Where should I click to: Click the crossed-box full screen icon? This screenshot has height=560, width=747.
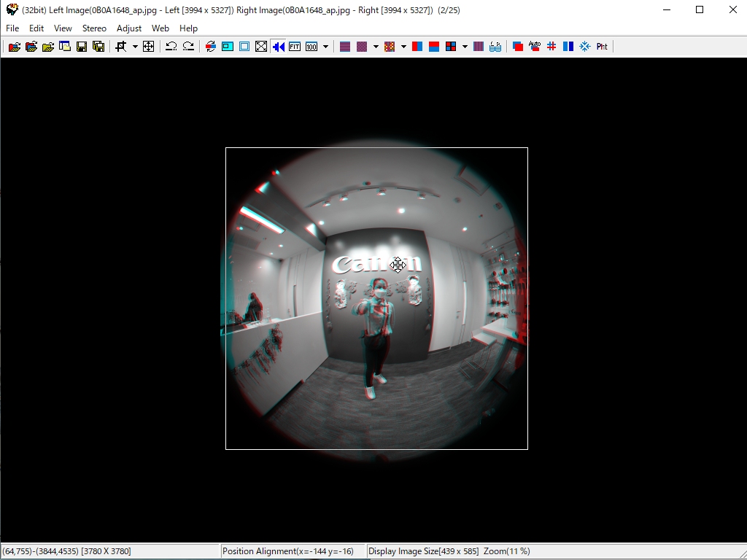tap(261, 46)
